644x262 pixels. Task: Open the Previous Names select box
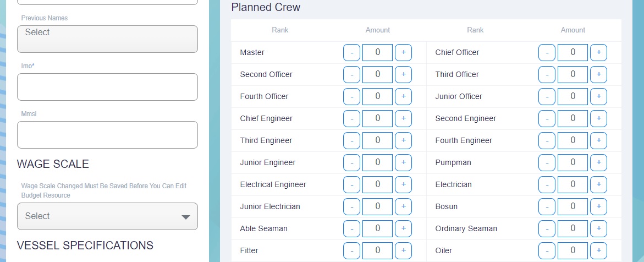(x=107, y=39)
